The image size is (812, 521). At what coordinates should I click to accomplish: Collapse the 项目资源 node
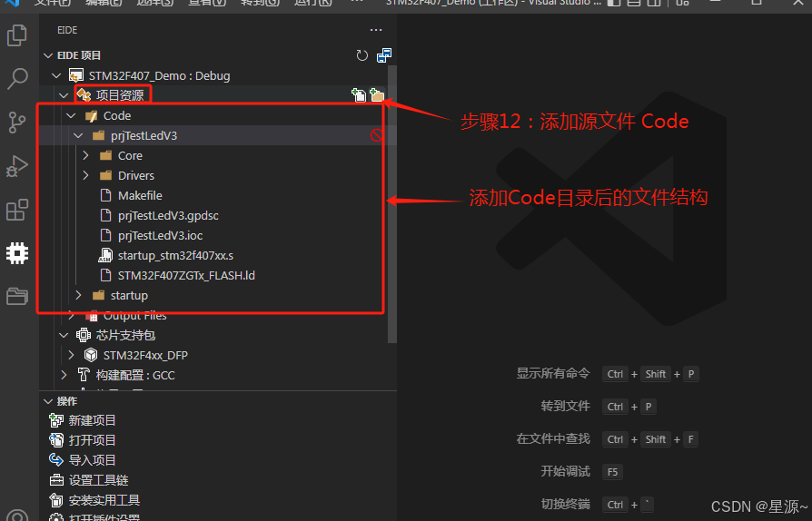[x=64, y=95]
